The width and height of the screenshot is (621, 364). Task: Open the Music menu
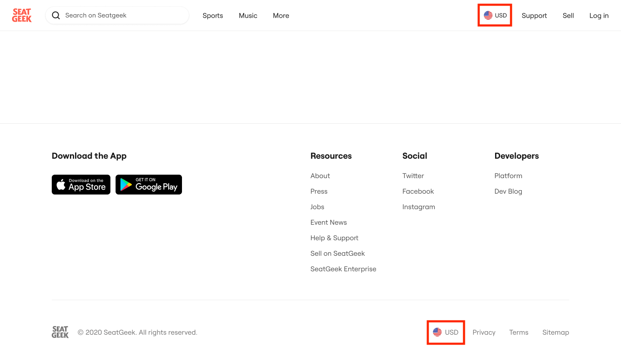click(x=248, y=16)
